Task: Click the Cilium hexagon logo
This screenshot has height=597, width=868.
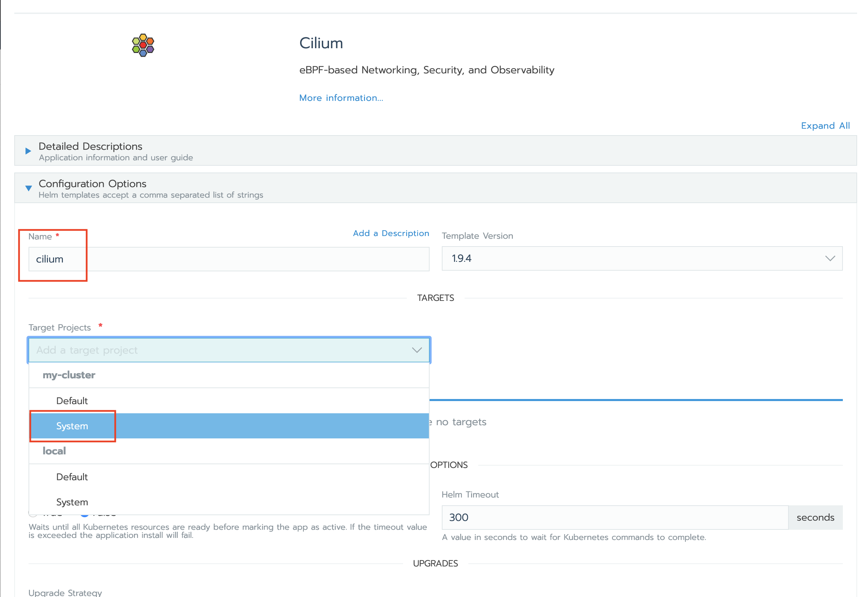Action: (x=143, y=45)
